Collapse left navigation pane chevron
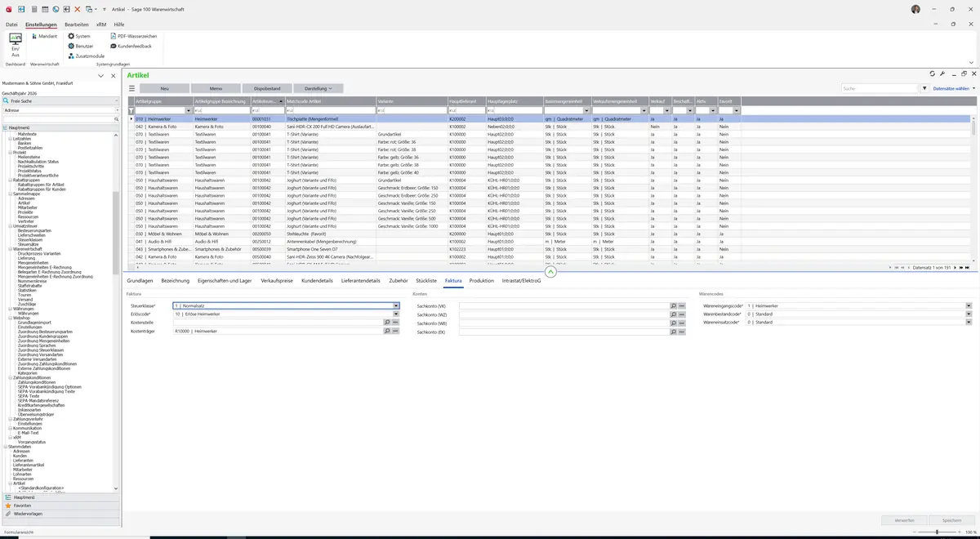Viewport: 980px width, 539px height. pyautogui.click(x=101, y=75)
